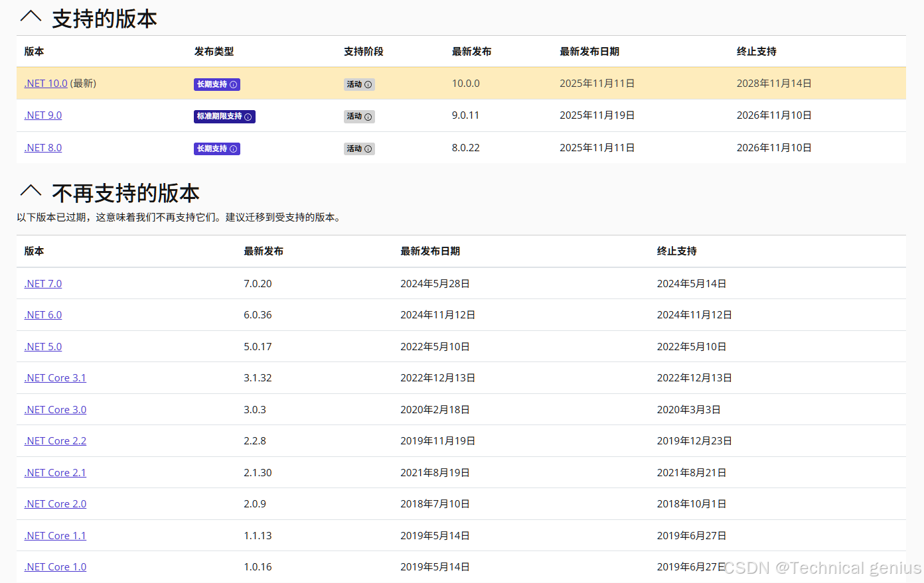
Task: Click supported table's 最新发布日期 header
Action: click(x=589, y=52)
